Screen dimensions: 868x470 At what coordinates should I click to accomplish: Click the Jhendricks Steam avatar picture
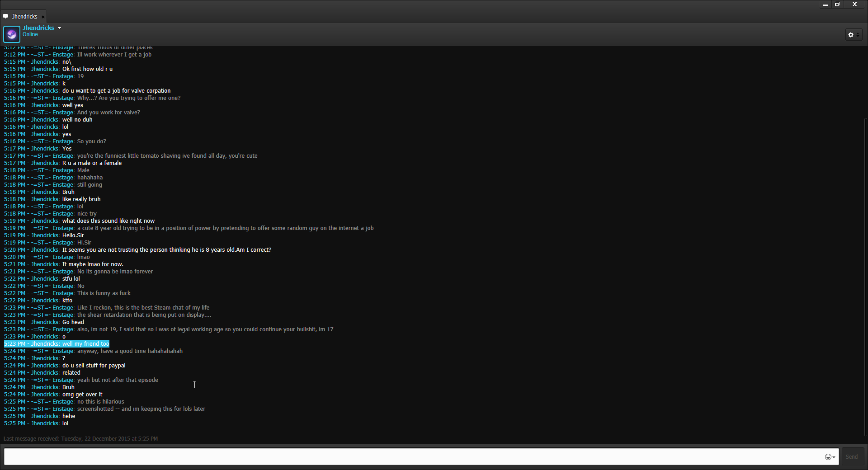point(11,34)
